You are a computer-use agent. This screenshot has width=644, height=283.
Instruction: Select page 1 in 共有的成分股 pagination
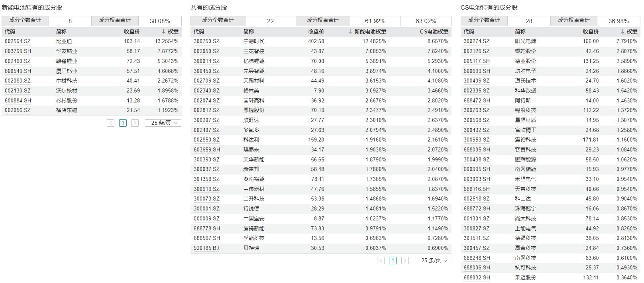click(x=393, y=261)
